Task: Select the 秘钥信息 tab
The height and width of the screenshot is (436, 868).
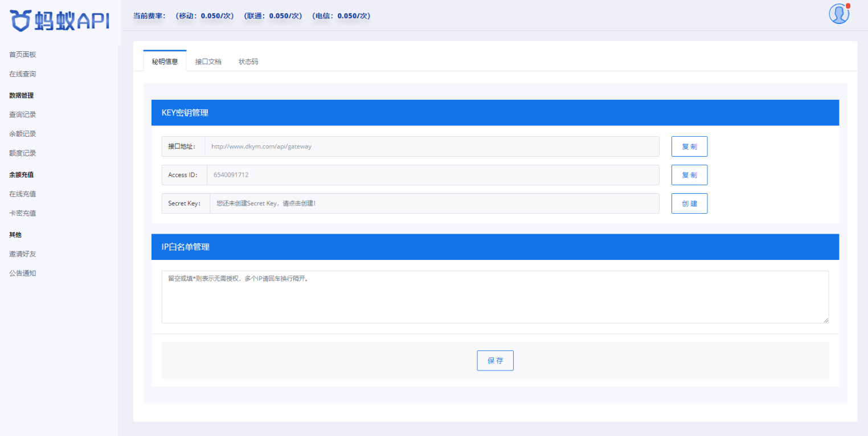Action: tap(165, 61)
